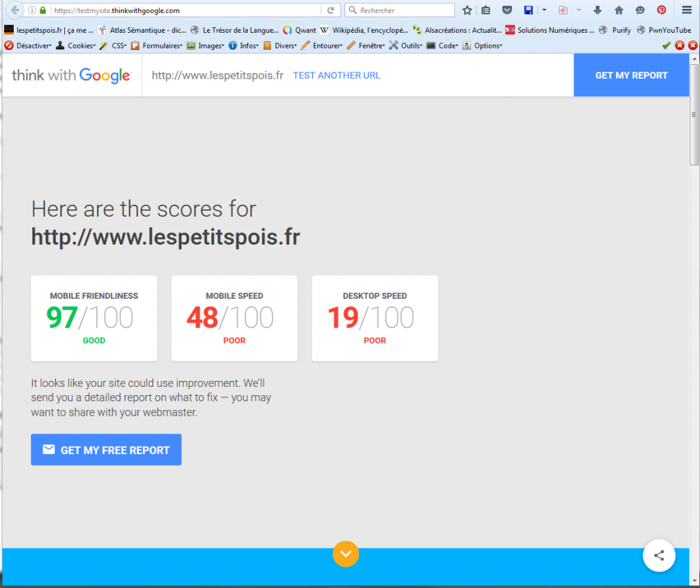Open CSS developer toolbar menu
This screenshot has height=588, width=700.
click(x=113, y=46)
